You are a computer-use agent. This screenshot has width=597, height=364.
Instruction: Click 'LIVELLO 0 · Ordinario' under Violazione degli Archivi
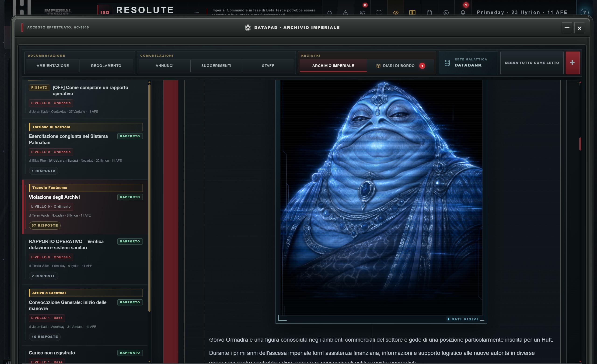(51, 206)
